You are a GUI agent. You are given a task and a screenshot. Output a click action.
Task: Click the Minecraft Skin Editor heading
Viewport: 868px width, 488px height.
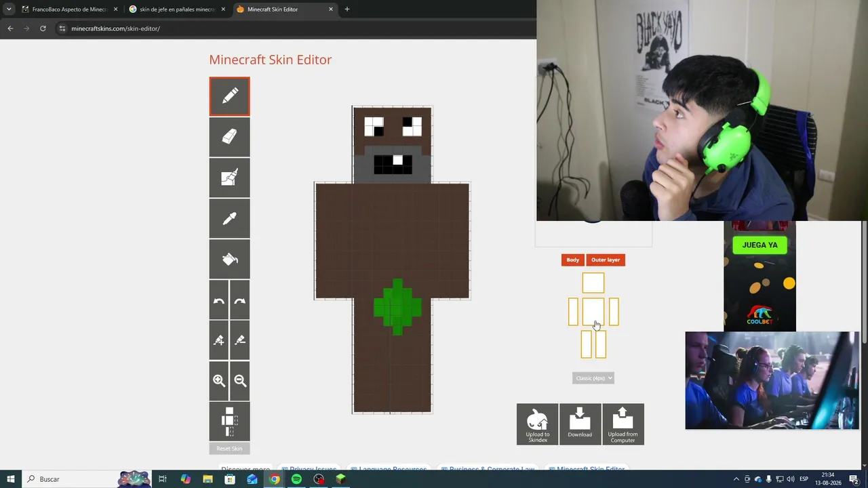(271, 60)
